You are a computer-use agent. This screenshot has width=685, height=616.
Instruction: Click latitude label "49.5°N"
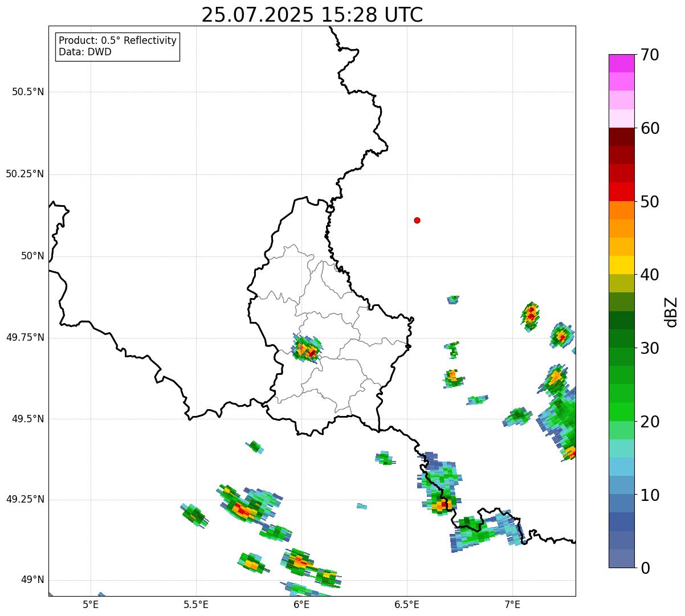point(28,419)
